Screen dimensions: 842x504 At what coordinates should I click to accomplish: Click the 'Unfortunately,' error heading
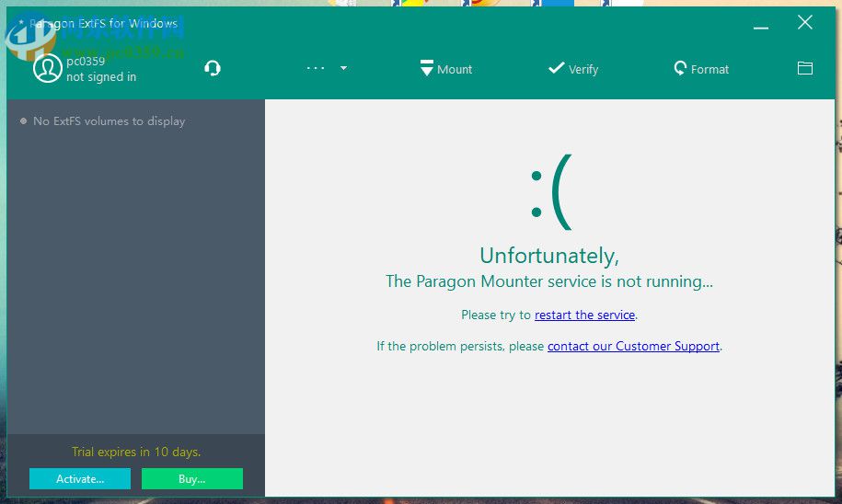click(549, 256)
